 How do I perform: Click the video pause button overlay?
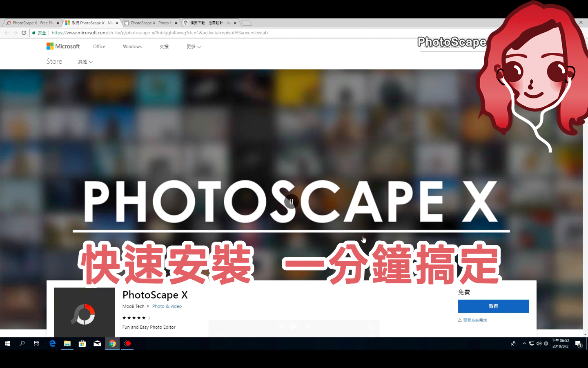click(x=291, y=202)
